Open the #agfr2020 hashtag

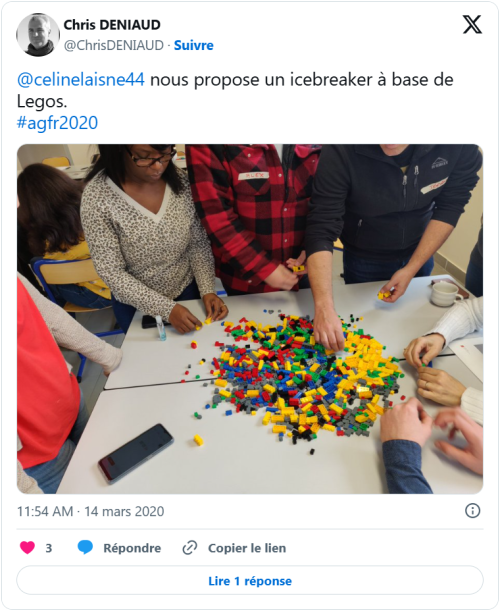[x=57, y=123]
